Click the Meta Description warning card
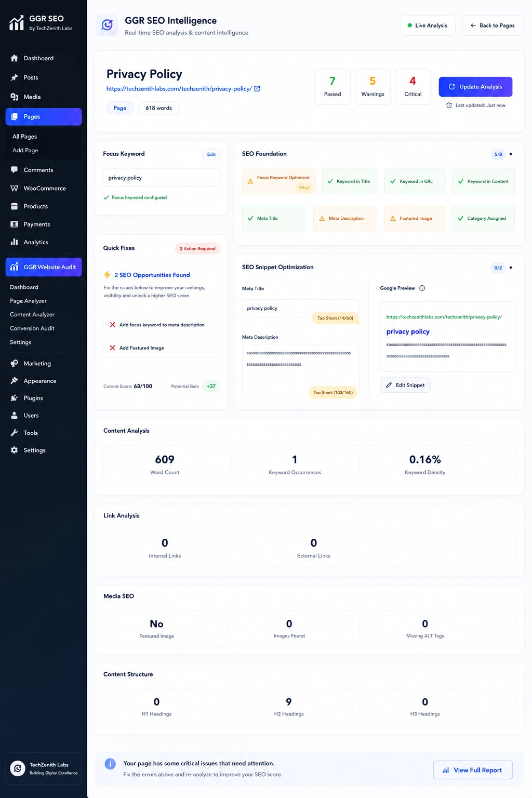Screen dimensions: 532x798 coord(345,219)
